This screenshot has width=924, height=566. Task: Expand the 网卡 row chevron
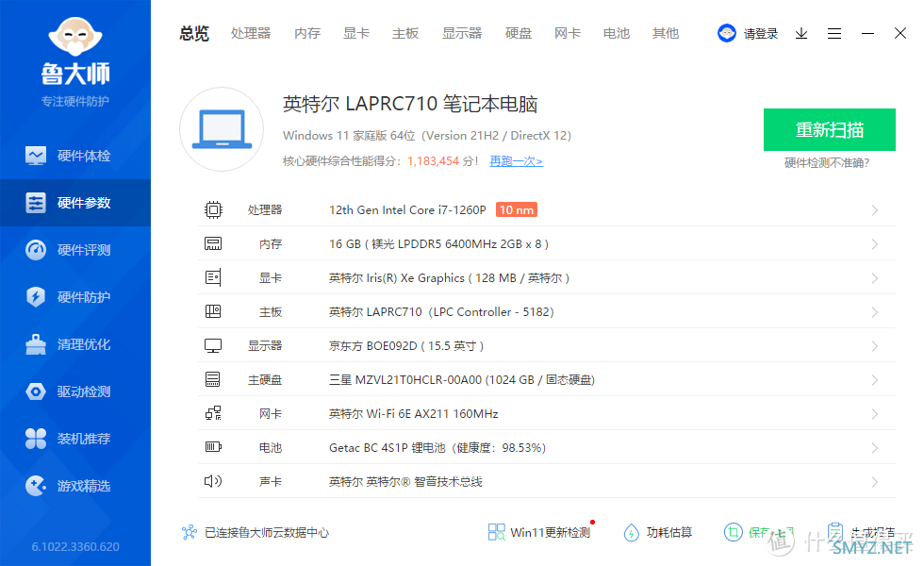pos(875,414)
